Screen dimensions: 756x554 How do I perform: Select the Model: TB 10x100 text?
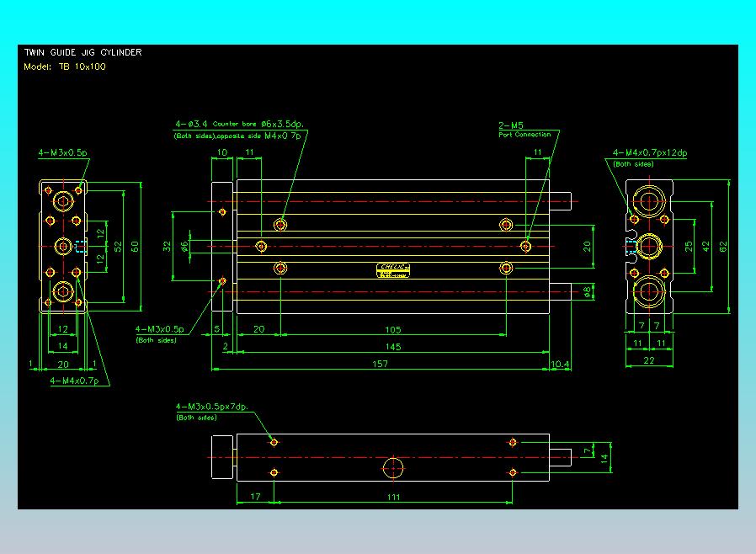64,67
